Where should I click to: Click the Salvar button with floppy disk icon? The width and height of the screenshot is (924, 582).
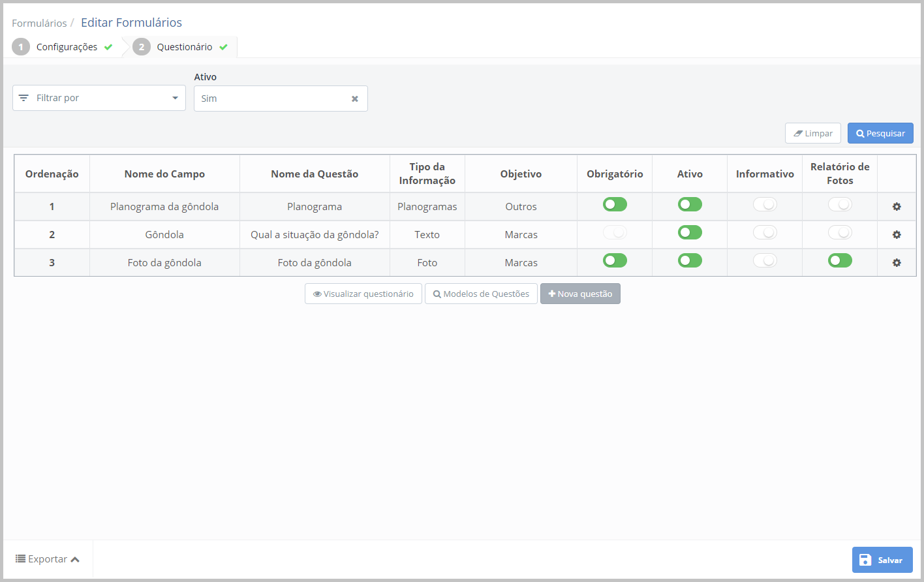pos(882,560)
